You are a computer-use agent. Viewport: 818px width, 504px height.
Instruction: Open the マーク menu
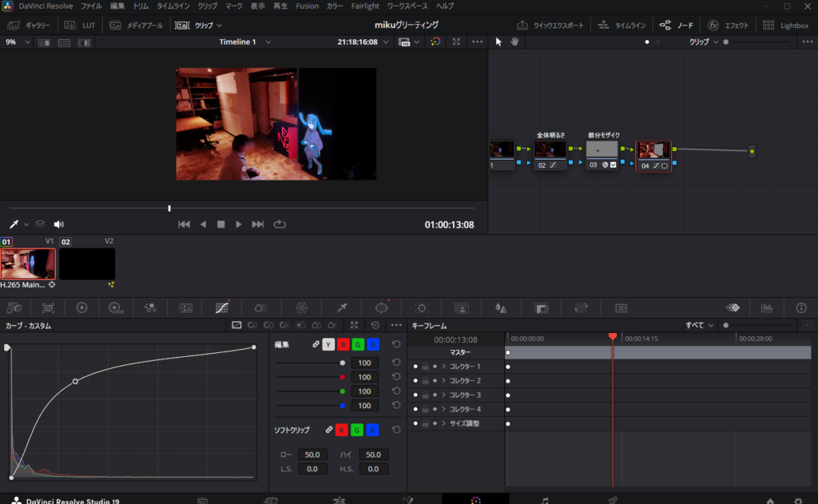(x=234, y=6)
